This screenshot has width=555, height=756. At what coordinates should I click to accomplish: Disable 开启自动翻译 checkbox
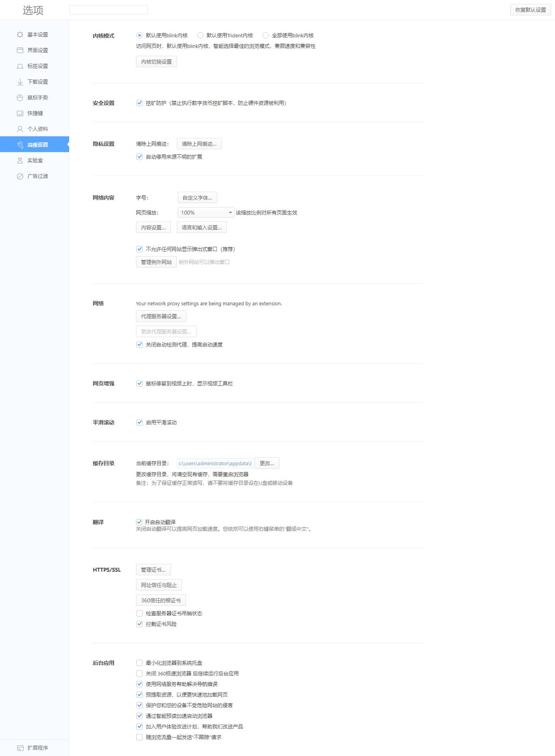(139, 522)
